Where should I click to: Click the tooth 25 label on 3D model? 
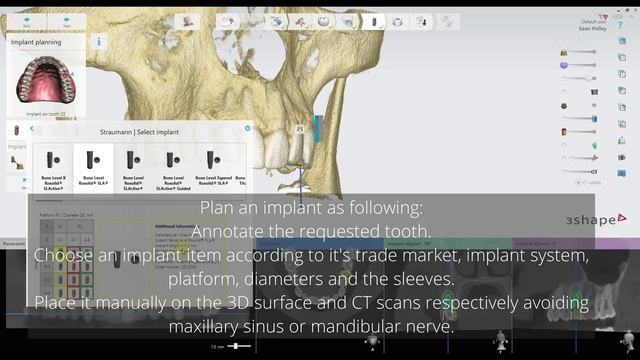pos(300,129)
